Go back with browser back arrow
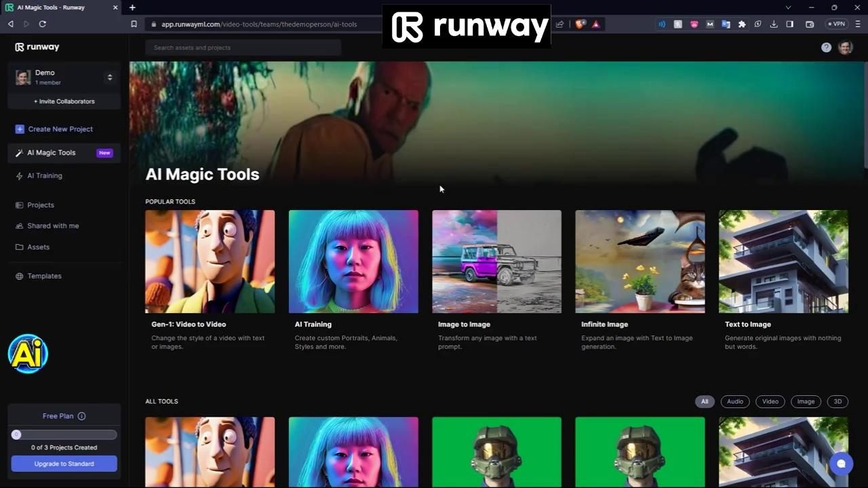 [x=10, y=24]
